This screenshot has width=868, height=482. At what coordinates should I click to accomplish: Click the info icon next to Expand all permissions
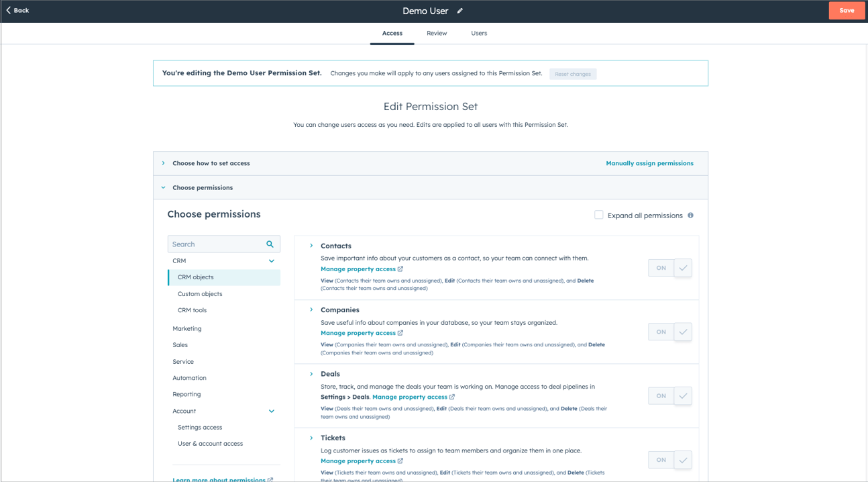coord(690,215)
